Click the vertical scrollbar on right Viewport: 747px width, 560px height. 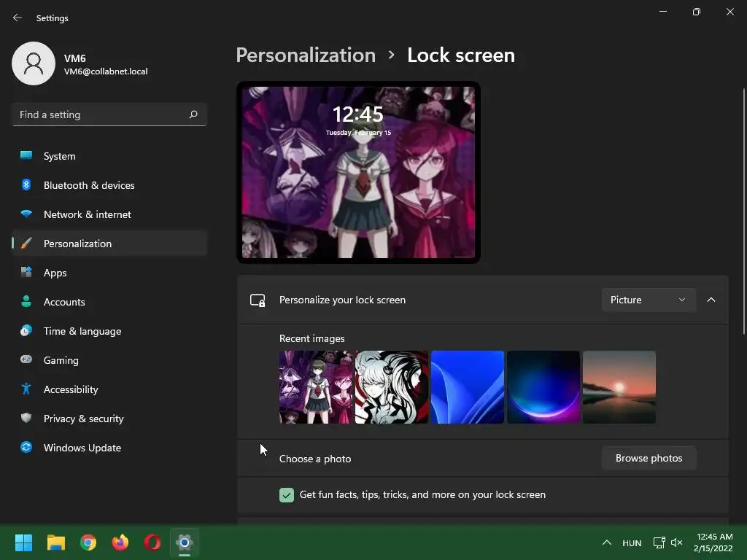pyautogui.click(x=743, y=212)
